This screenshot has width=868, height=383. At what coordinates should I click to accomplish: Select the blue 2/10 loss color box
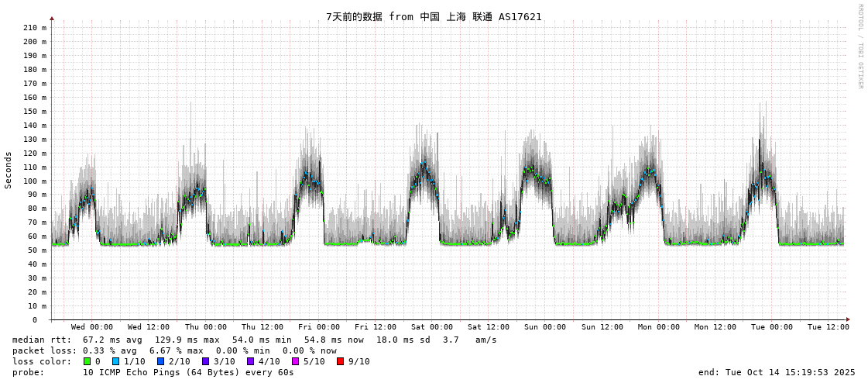coord(161,361)
